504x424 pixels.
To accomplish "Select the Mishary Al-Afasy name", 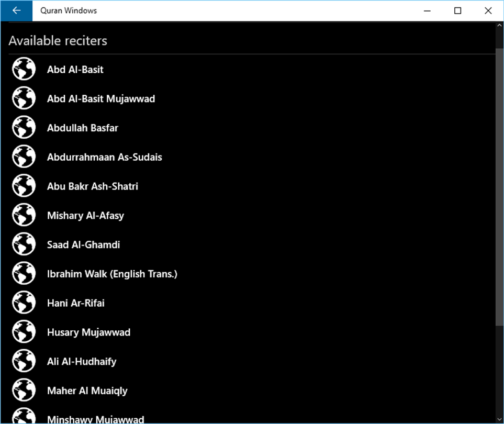I will tap(85, 216).
